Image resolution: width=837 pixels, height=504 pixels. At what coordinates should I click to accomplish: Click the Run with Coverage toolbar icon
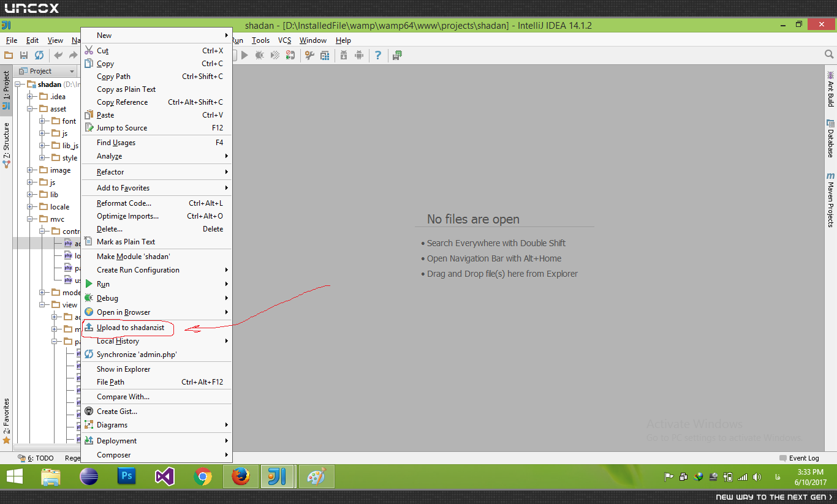(275, 55)
